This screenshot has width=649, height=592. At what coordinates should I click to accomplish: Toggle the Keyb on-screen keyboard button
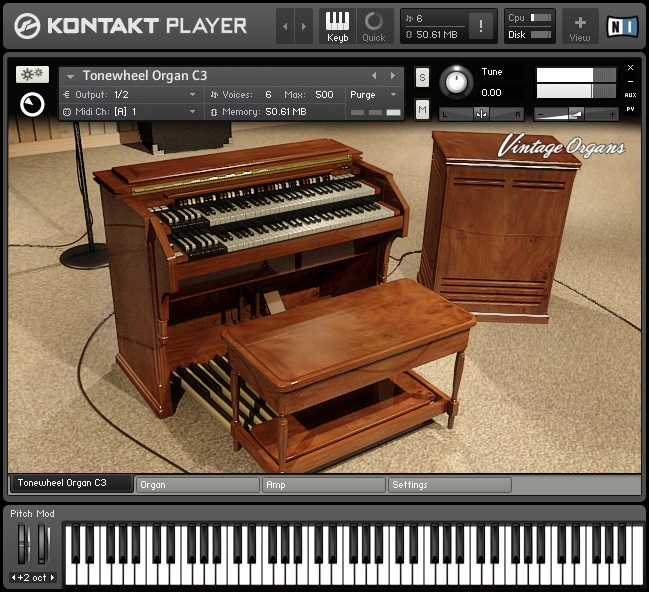click(x=337, y=26)
